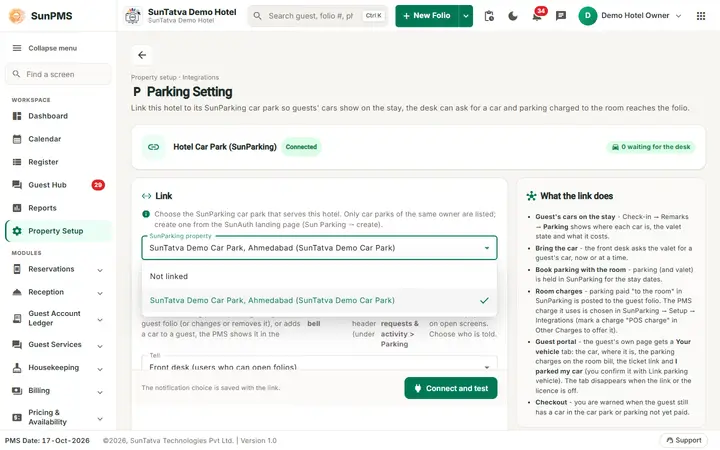This screenshot has width=720, height=450.
Task: Click the Reports chart icon
Action: (17, 208)
